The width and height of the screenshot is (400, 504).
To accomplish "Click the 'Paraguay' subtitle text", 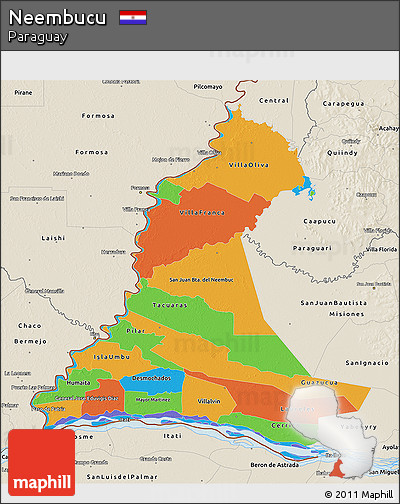I will click(37, 37).
